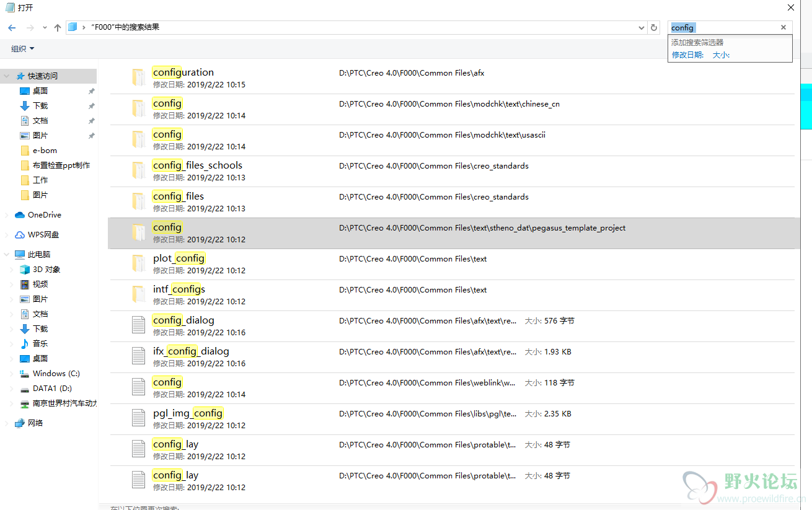Open pinned 文档 under quick access
The width and height of the screenshot is (812, 510).
click(x=40, y=120)
